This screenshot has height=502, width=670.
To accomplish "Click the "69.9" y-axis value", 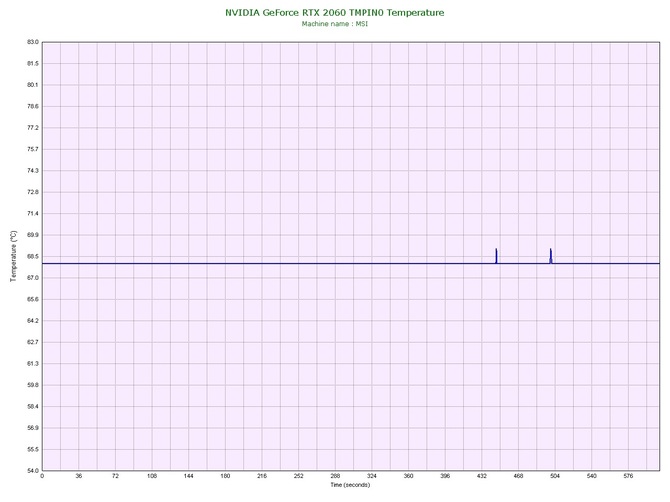I will (33, 235).
